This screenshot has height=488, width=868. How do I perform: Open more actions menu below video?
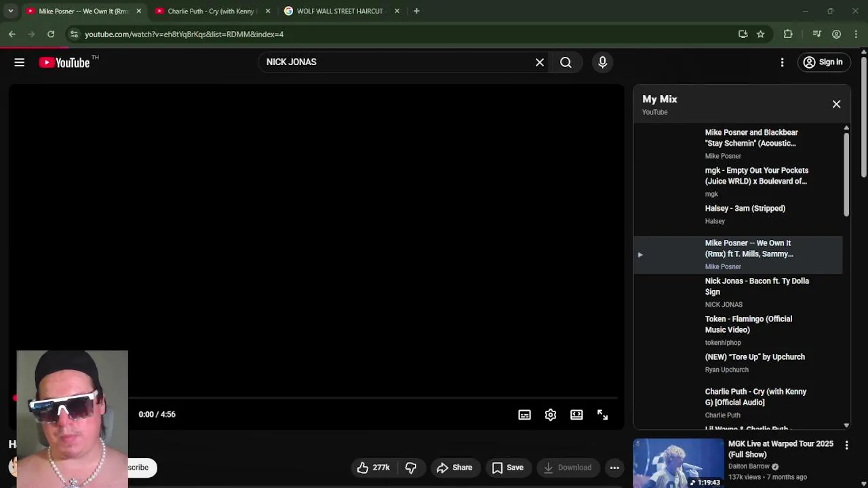pos(614,468)
